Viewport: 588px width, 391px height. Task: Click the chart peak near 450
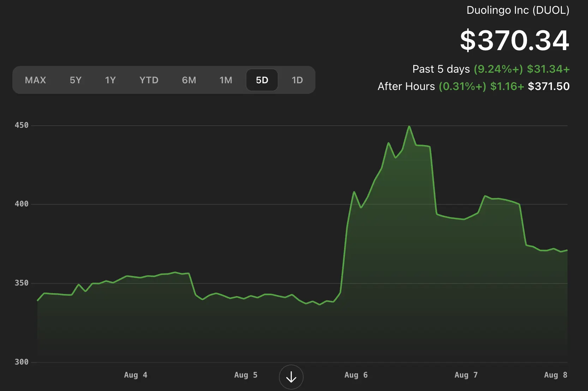click(409, 127)
